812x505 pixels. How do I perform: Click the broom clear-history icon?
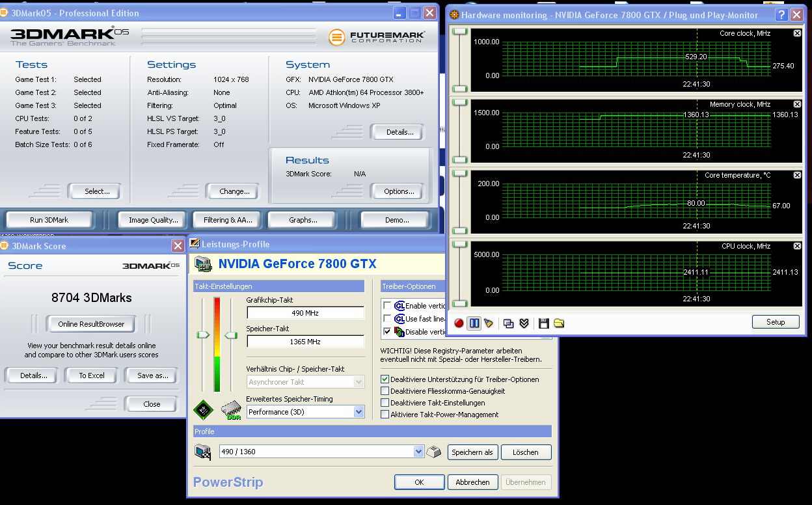tap(489, 323)
